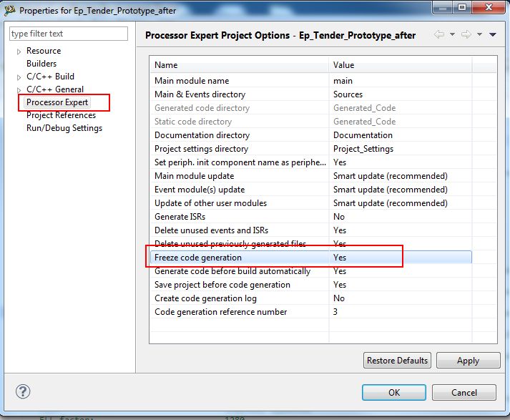The image size is (510, 420).
Task: Open Run/Debug Settings page
Action: (64, 128)
